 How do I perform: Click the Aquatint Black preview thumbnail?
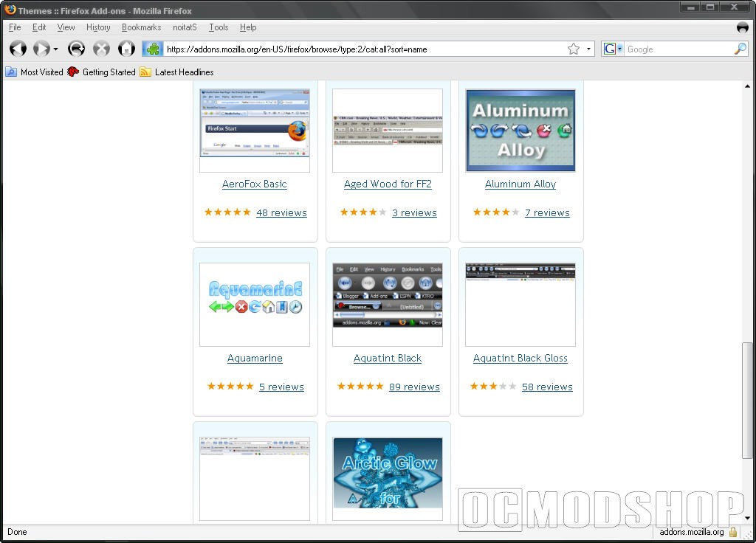point(388,305)
